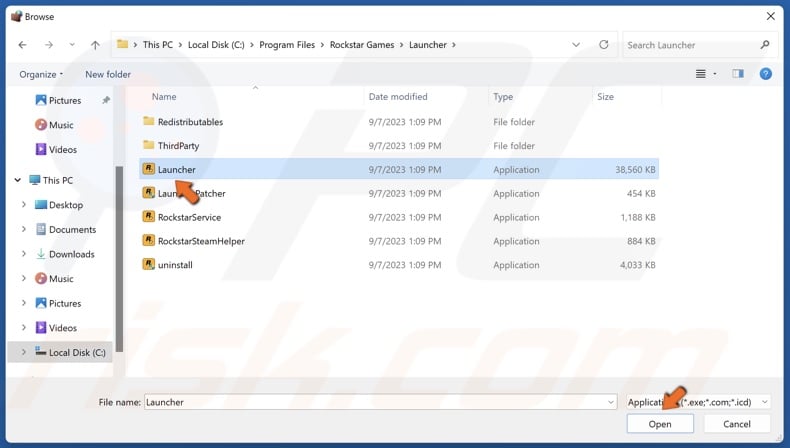The width and height of the screenshot is (790, 448).
Task: Click the uninstall application icon
Action: [149, 265]
